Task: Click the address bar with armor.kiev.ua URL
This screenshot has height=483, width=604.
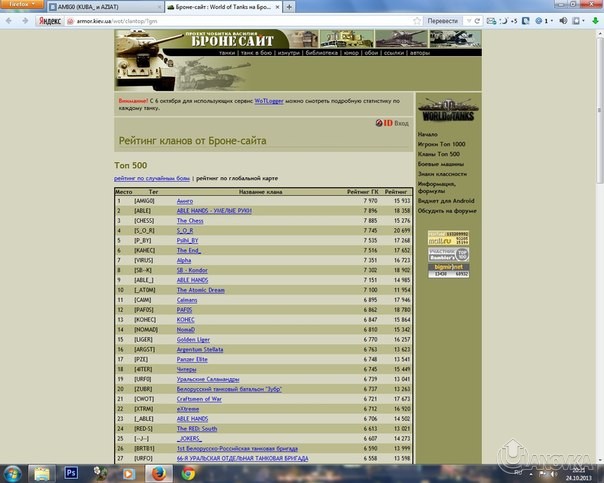Action: pos(240,21)
